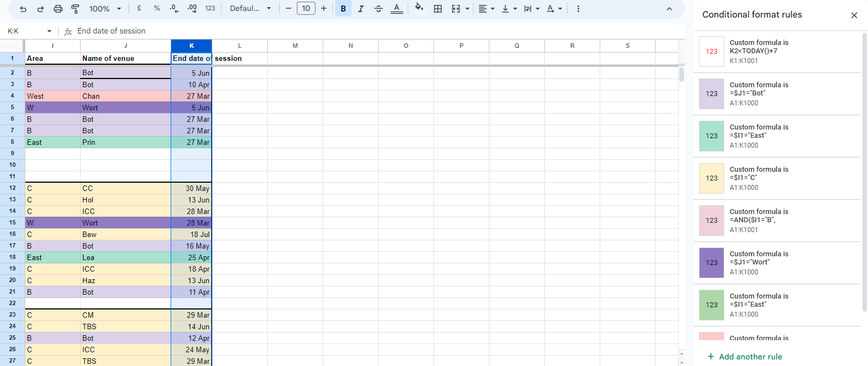This screenshot has height=366, width=868.
Task: Toggle italic formatting
Action: pyautogui.click(x=361, y=8)
